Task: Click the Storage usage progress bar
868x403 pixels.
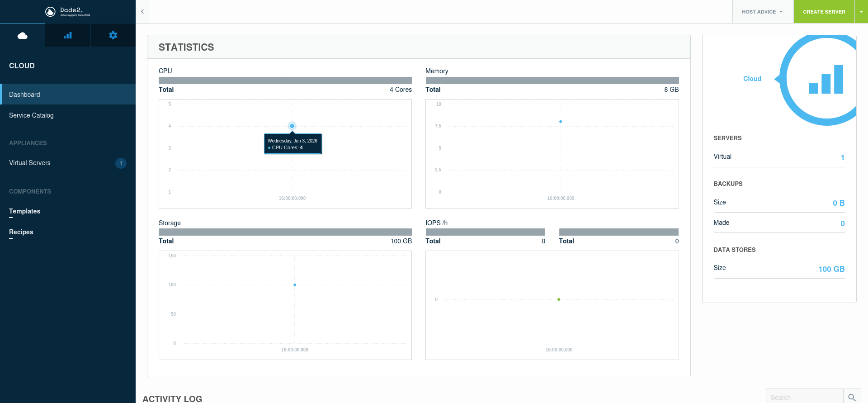Action: coord(285,232)
